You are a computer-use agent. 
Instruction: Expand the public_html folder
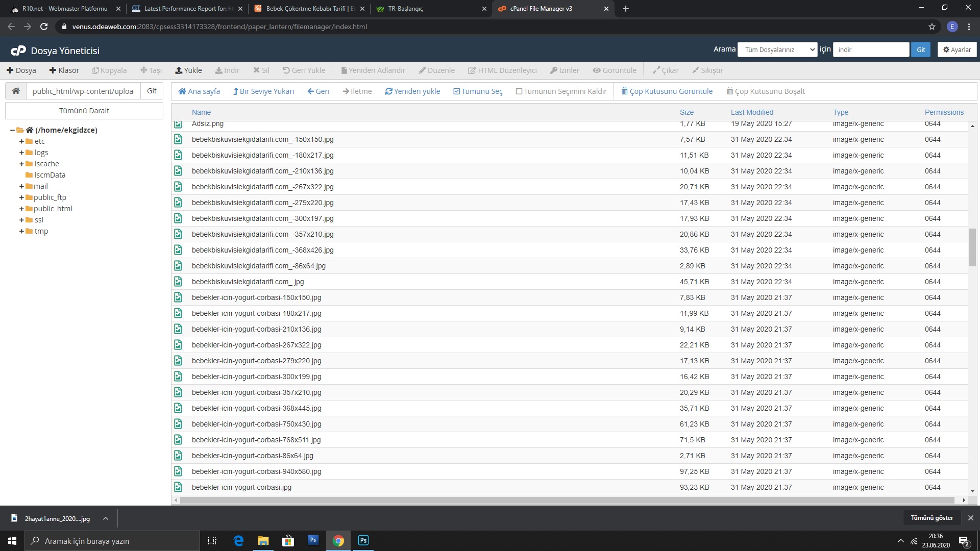[x=21, y=209]
